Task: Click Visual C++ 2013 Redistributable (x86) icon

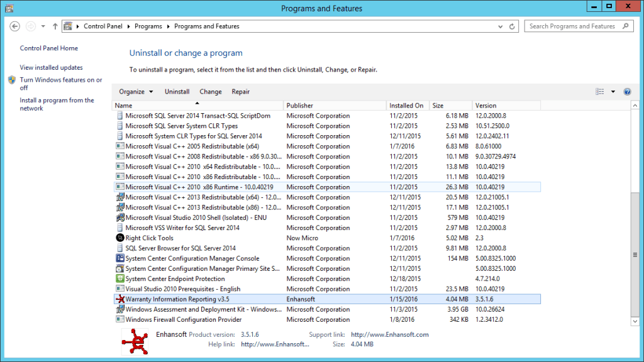Action: pos(120,207)
